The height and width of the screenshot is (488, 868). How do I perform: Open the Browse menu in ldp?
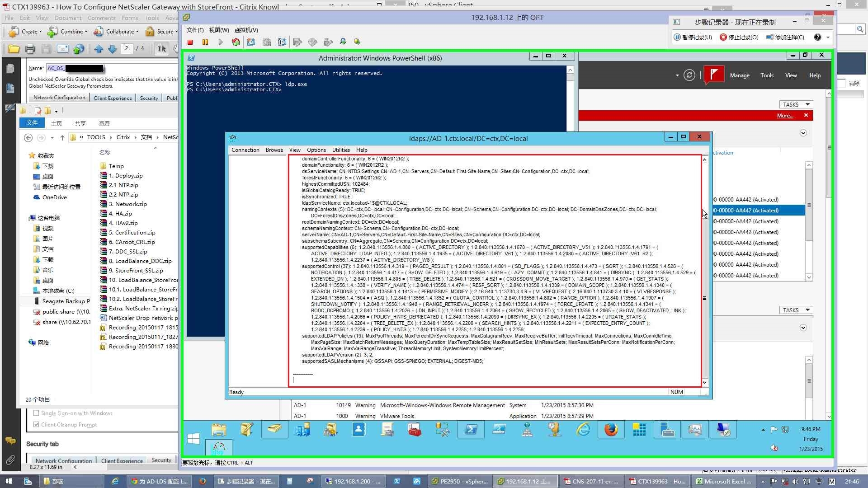click(x=274, y=150)
